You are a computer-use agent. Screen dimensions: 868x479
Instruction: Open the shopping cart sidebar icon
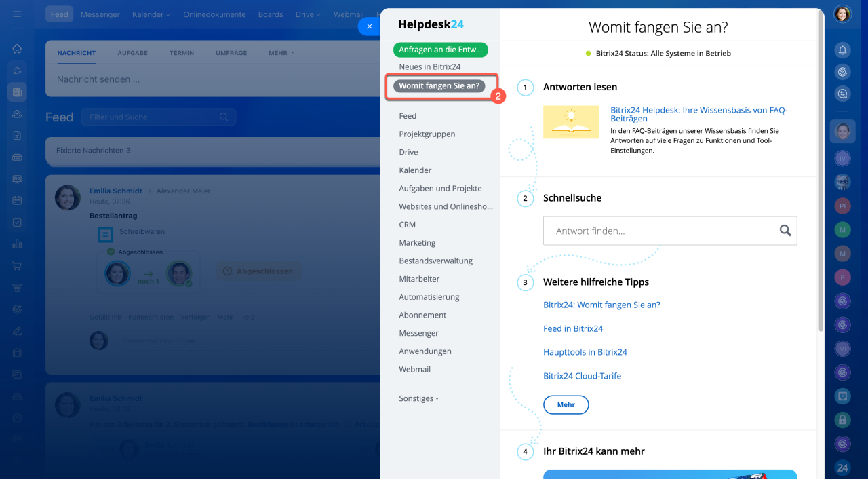tap(17, 266)
